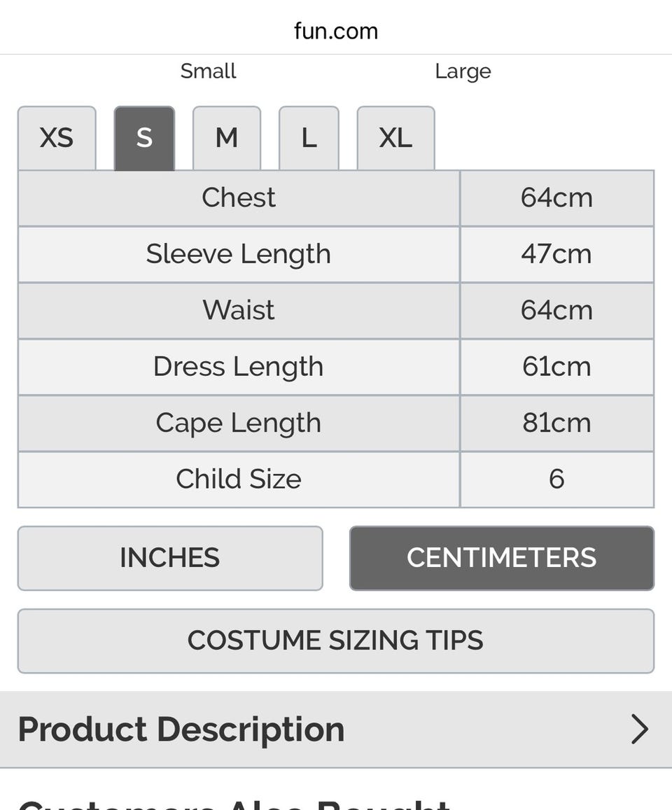Click the Cape Length row label
The width and height of the screenshot is (672, 810).
click(x=239, y=423)
